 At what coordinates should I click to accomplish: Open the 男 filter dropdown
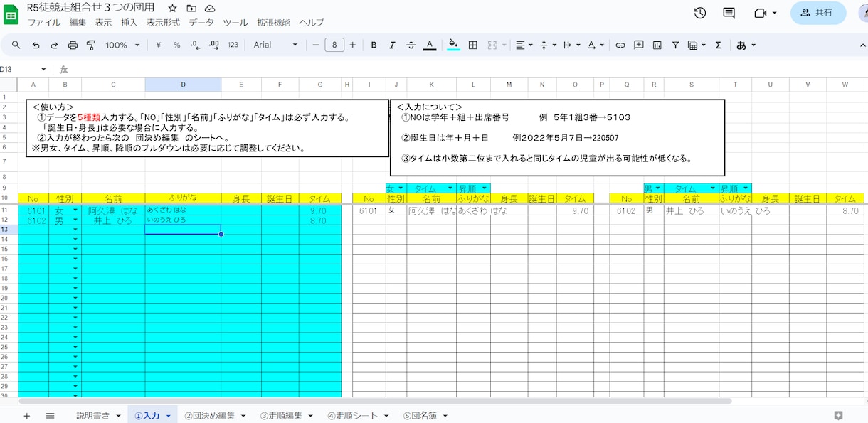point(657,188)
